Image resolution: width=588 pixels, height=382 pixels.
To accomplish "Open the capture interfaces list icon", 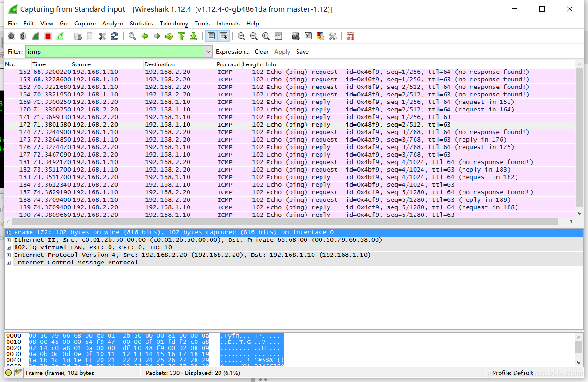I will [11, 36].
